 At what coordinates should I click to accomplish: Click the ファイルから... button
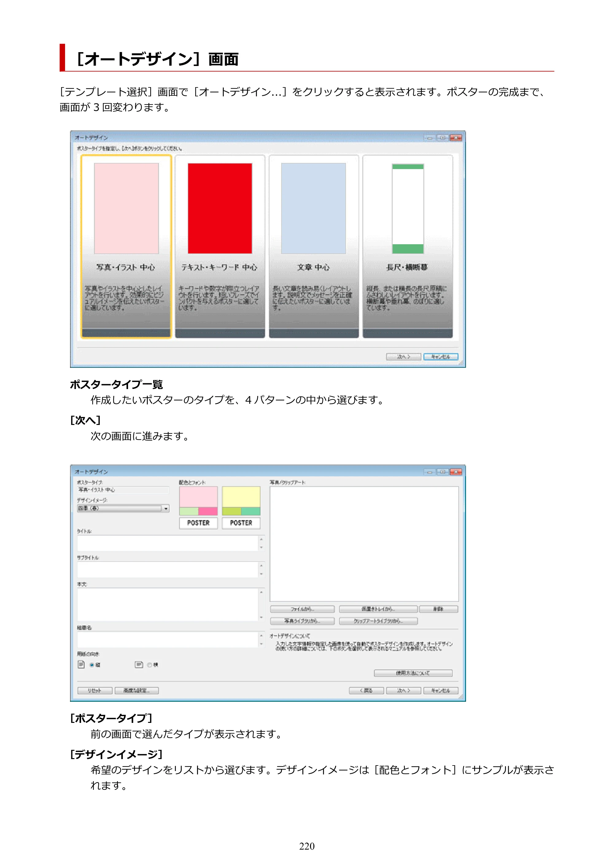(x=302, y=609)
